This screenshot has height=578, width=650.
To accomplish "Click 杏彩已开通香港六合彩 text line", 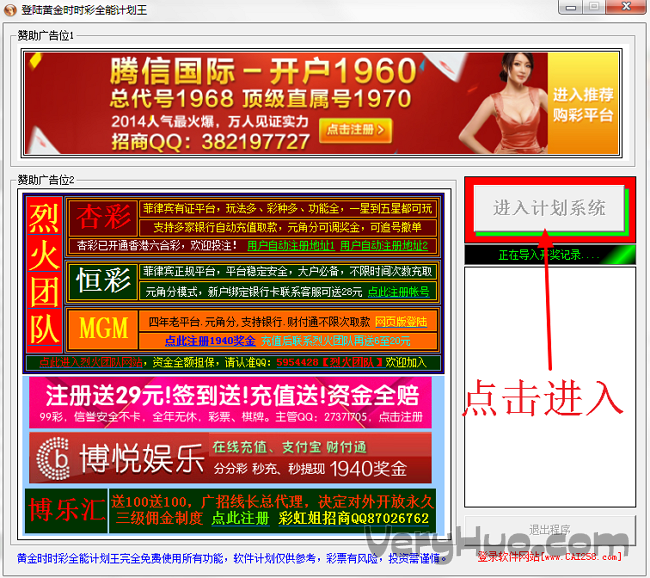I will [x=157, y=246].
